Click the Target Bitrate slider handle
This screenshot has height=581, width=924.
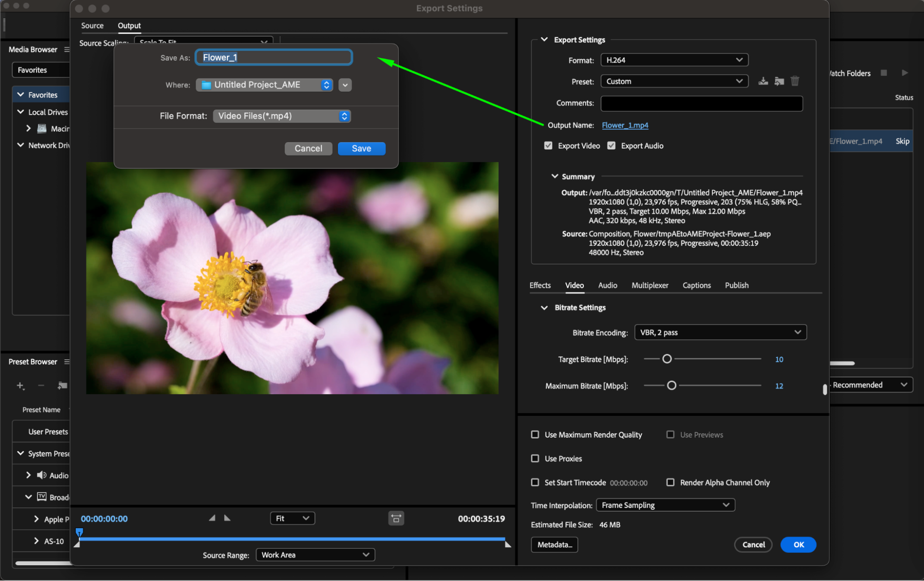tap(667, 359)
